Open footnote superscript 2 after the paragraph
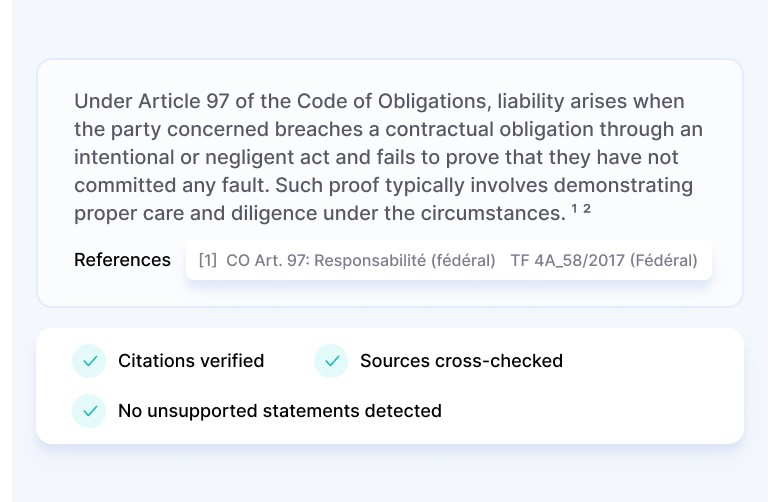This screenshot has width=780, height=502. click(587, 208)
